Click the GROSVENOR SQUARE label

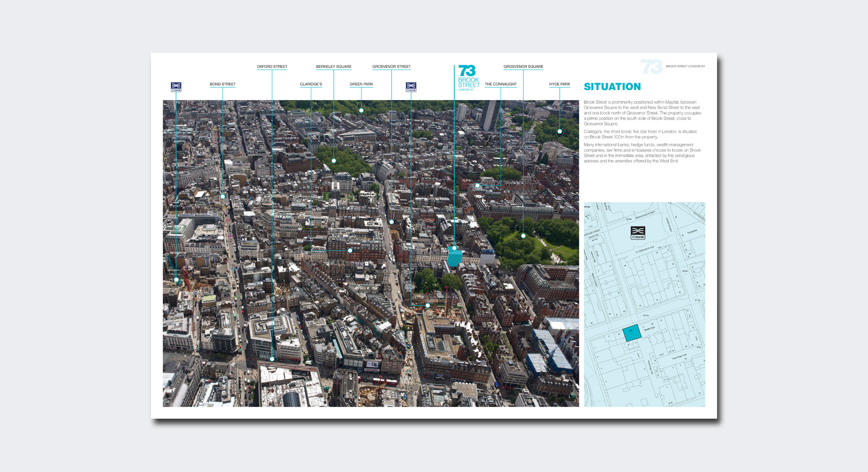[x=523, y=67]
